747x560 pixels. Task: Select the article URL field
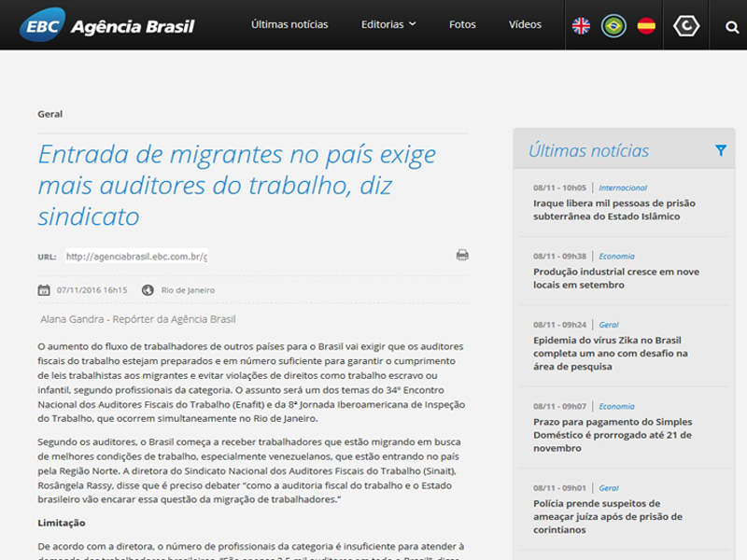coord(136,257)
